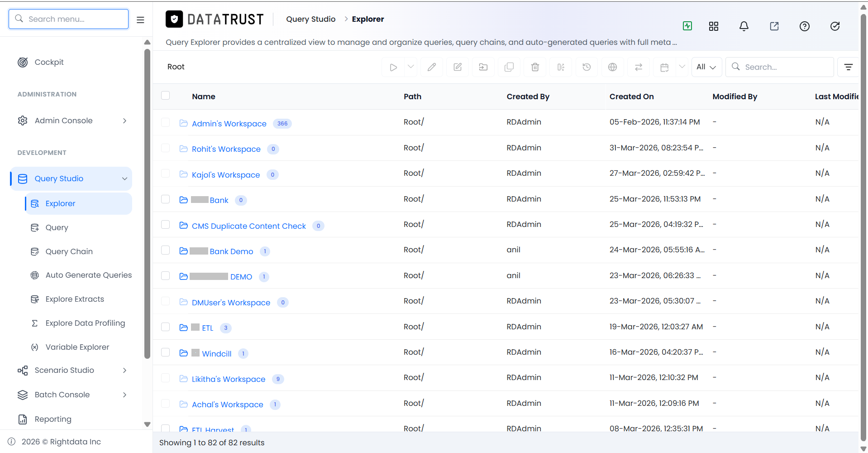Open the Achal's Workspace folder link
This screenshot has height=453, width=868.
tap(227, 405)
